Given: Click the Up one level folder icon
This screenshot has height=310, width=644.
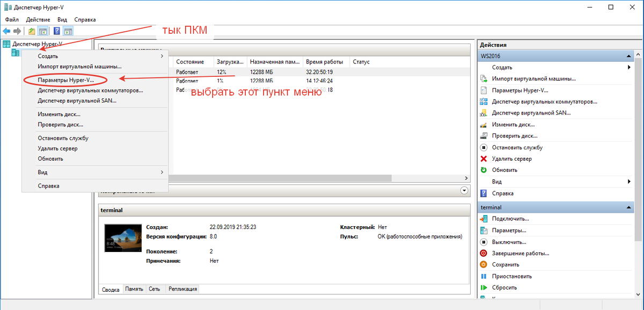Looking at the screenshot, I should (x=32, y=31).
